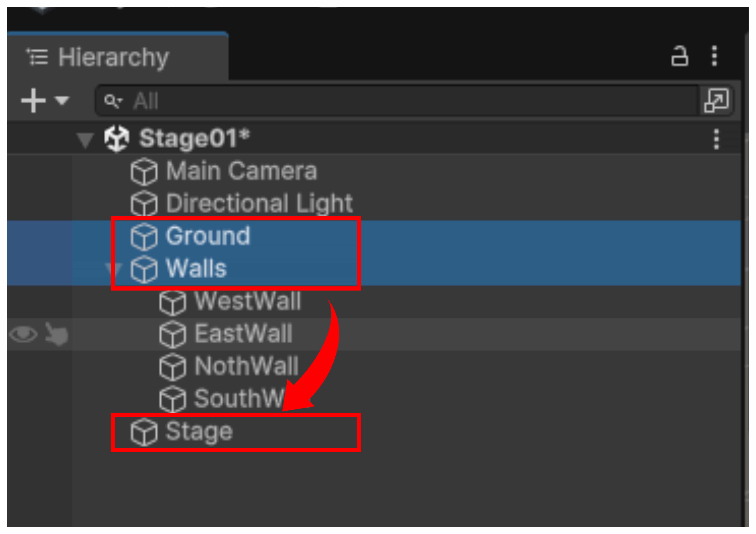The width and height of the screenshot is (756, 534).
Task: Collapse the Walls object foldout
Action: 114,269
